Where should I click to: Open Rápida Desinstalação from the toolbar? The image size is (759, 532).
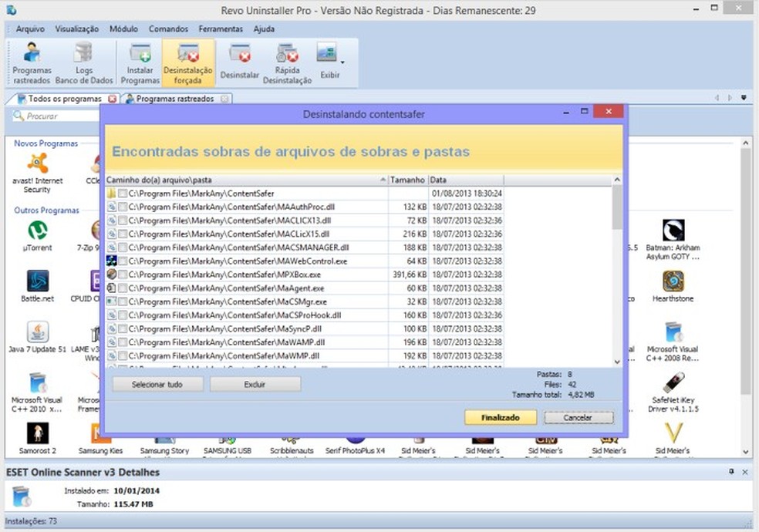point(286,62)
